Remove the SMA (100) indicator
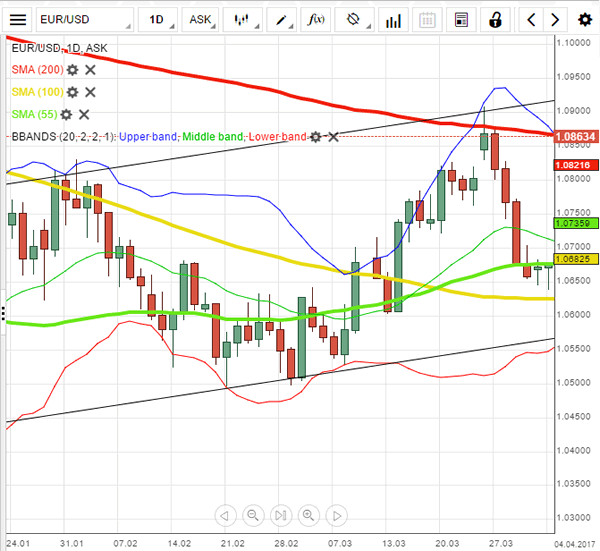This screenshot has width=600, height=551. pyautogui.click(x=90, y=92)
